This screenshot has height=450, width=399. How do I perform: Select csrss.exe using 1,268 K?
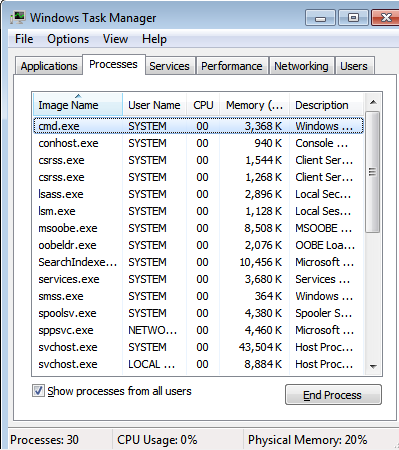point(198,177)
